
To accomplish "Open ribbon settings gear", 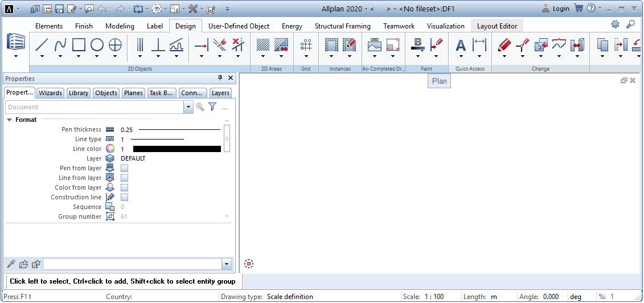I will (x=615, y=24).
